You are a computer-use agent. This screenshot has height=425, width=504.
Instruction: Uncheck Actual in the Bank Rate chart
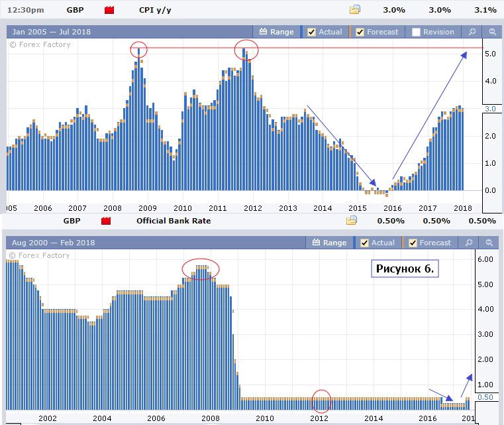coord(365,243)
